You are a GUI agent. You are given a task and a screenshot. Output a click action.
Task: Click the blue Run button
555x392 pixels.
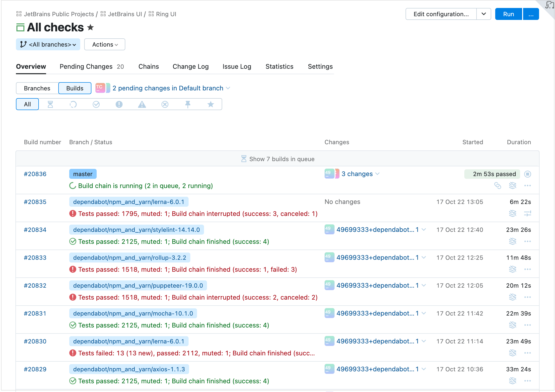(508, 14)
